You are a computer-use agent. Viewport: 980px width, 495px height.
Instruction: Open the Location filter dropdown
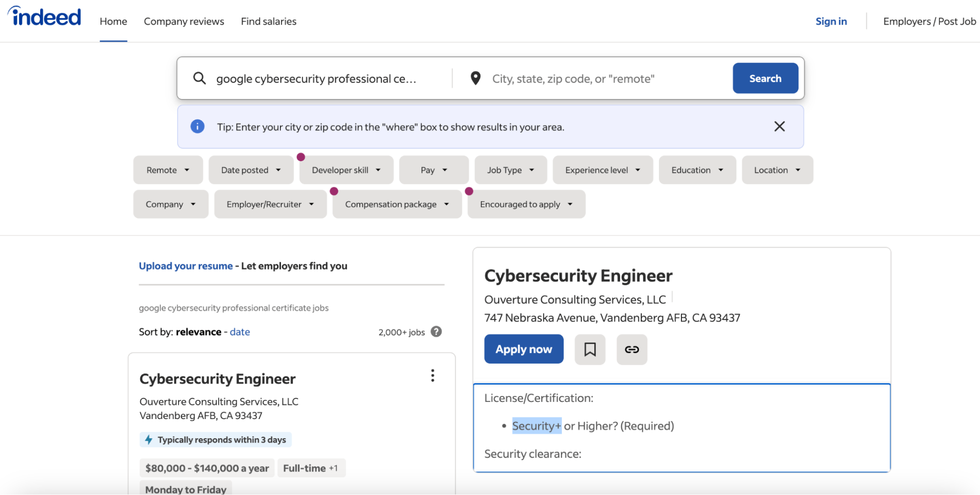(x=777, y=170)
